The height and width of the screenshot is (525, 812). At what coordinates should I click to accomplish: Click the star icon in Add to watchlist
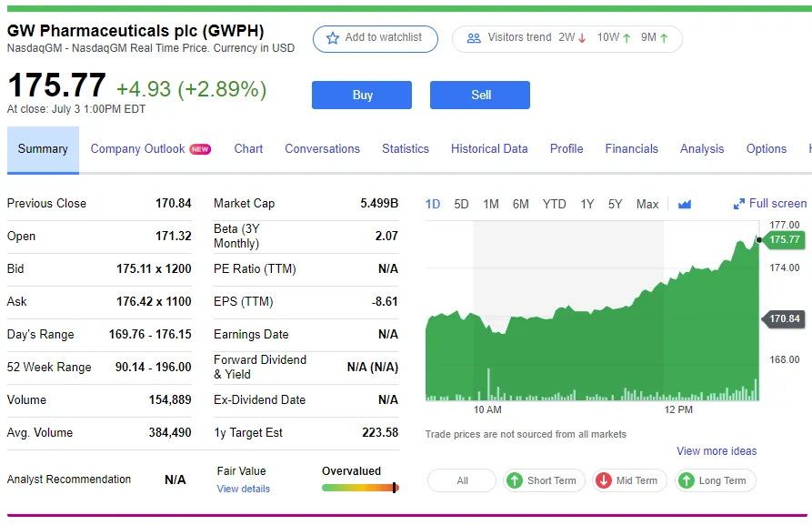(x=333, y=38)
